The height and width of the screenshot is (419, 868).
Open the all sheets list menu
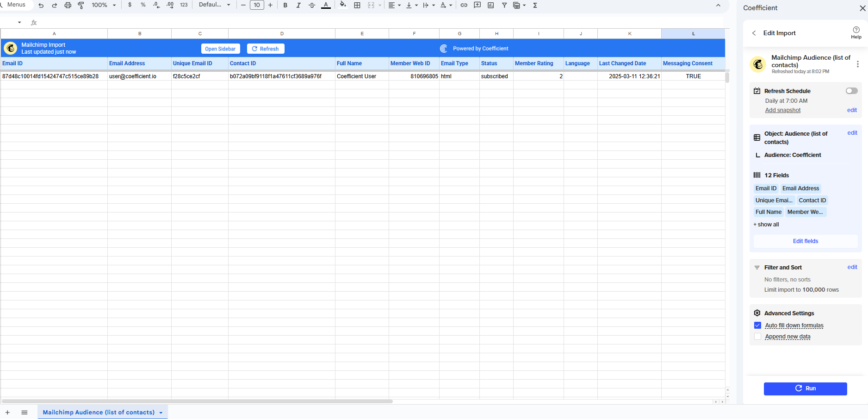tap(25, 413)
